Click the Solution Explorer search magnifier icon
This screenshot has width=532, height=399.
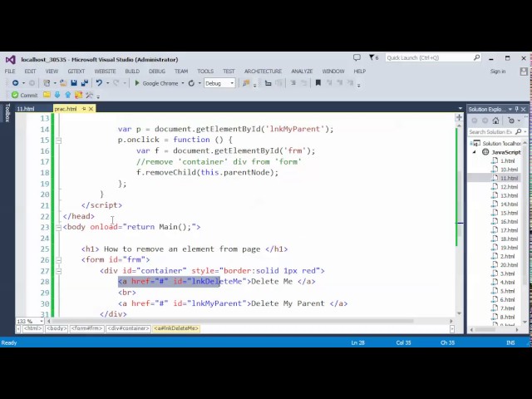tap(518, 131)
